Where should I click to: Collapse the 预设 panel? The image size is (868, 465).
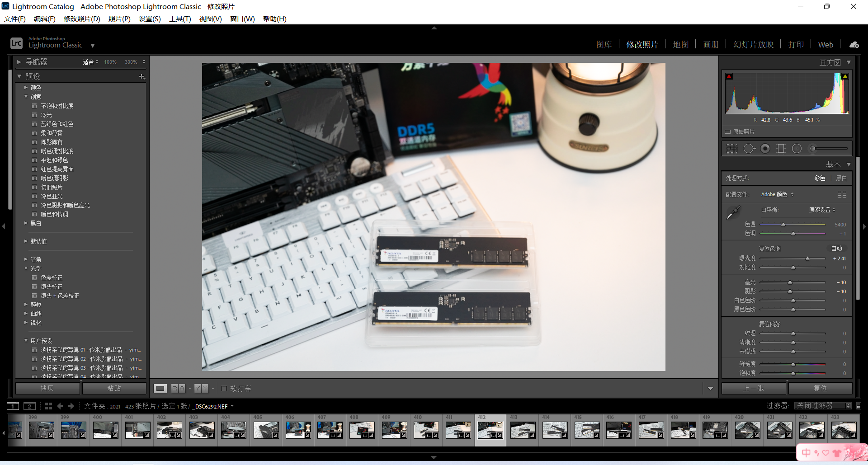tap(19, 76)
